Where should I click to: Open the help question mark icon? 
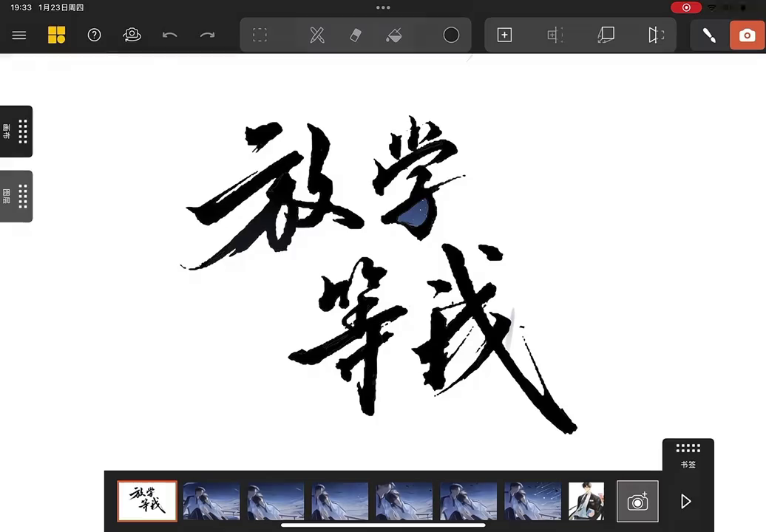pyautogui.click(x=95, y=35)
